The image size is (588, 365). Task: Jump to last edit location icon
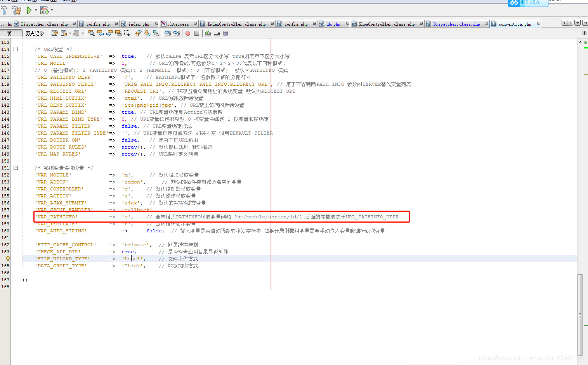click(x=55, y=33)
